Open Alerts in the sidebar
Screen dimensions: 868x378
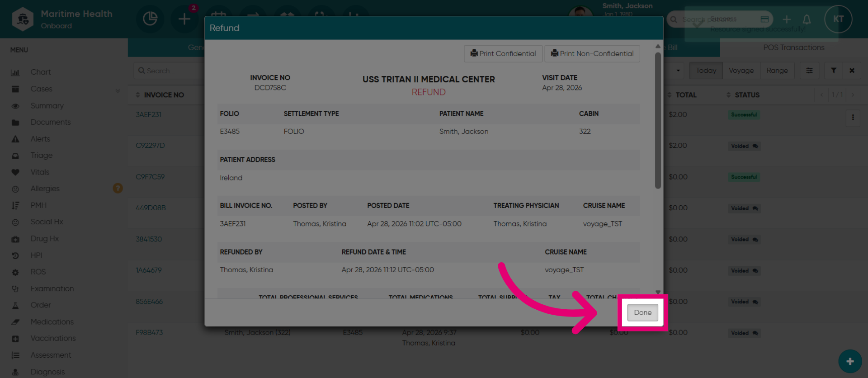point(40,139)
